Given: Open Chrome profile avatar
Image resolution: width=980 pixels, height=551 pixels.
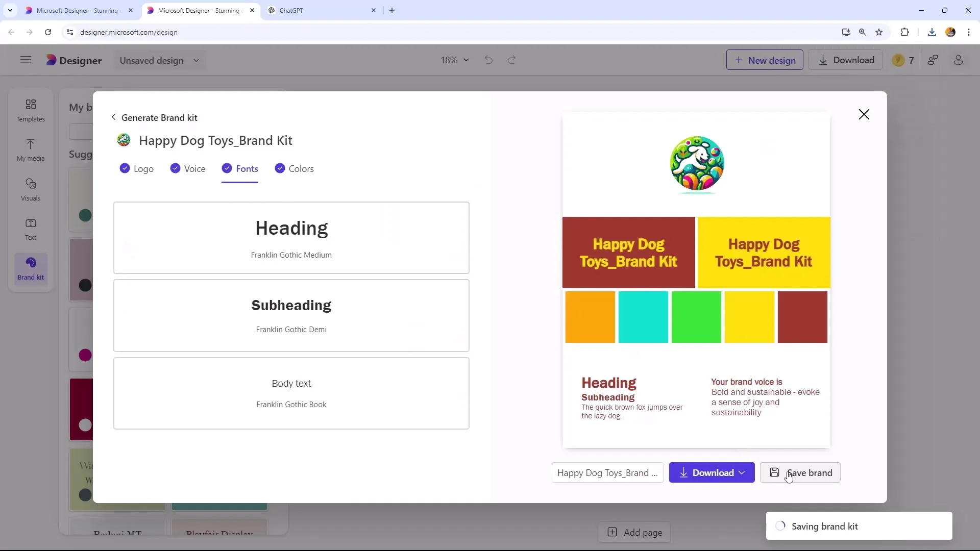Looking at the screenshot, I should point(950,32).
